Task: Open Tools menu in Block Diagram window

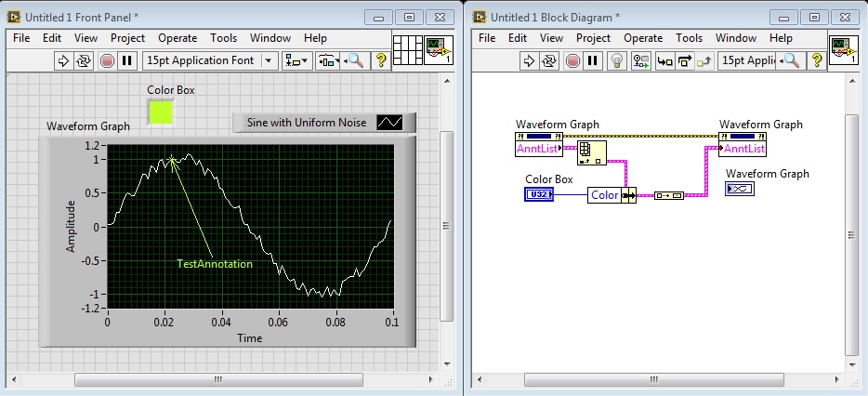Action: coord(689,38)
